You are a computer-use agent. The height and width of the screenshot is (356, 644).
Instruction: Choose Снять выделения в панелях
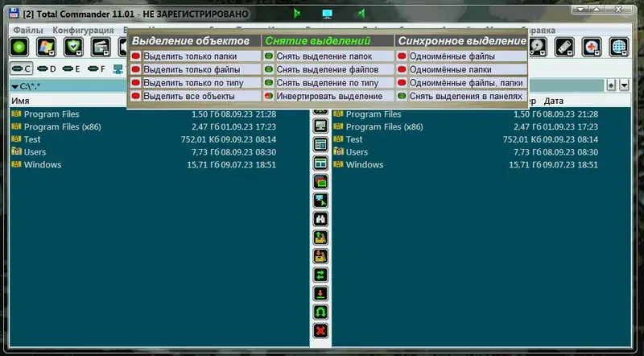pos(461,96)
